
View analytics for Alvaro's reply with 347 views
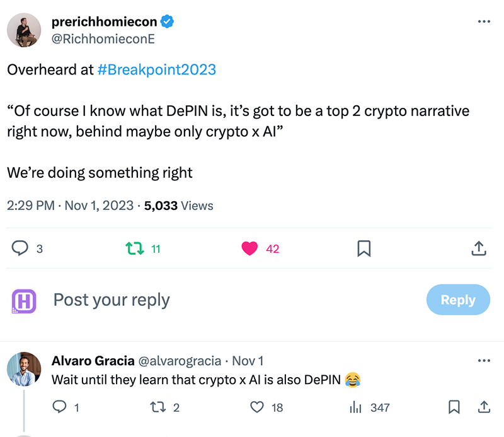pos(355,407)
